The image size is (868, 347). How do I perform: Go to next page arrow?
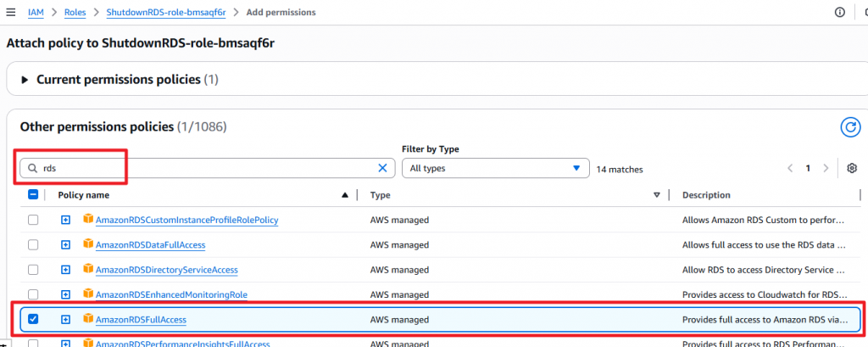826,169
